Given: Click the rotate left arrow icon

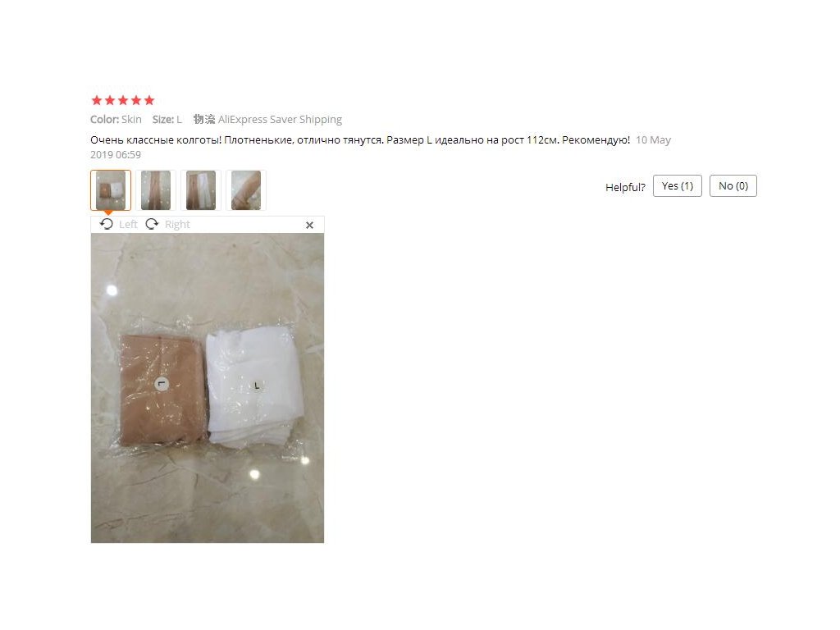Looking at the screenshot, I should pos(107,224).
